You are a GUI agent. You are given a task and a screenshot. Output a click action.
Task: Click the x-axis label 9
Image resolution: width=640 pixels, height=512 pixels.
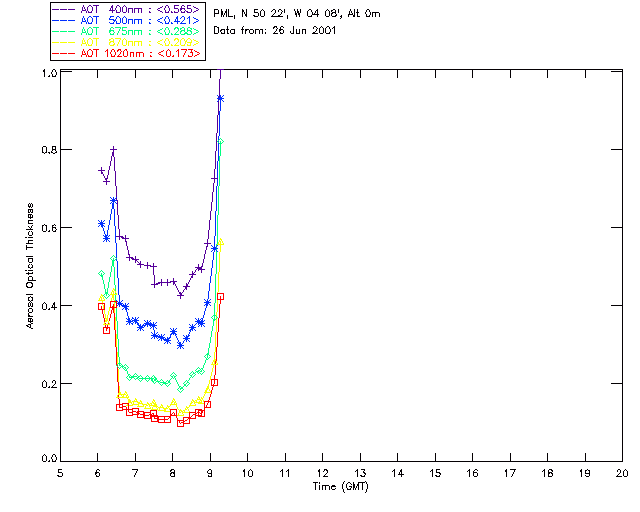point(210,473)
